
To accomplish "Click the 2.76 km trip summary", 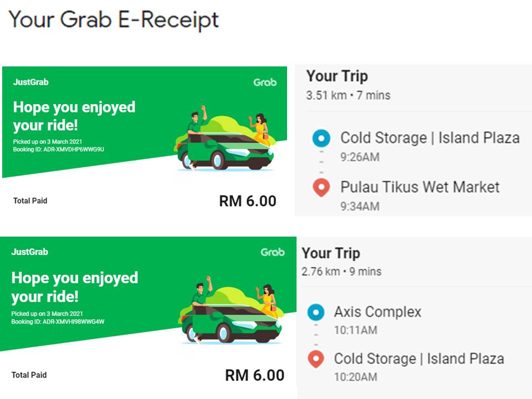I will (x=341, y=272).
